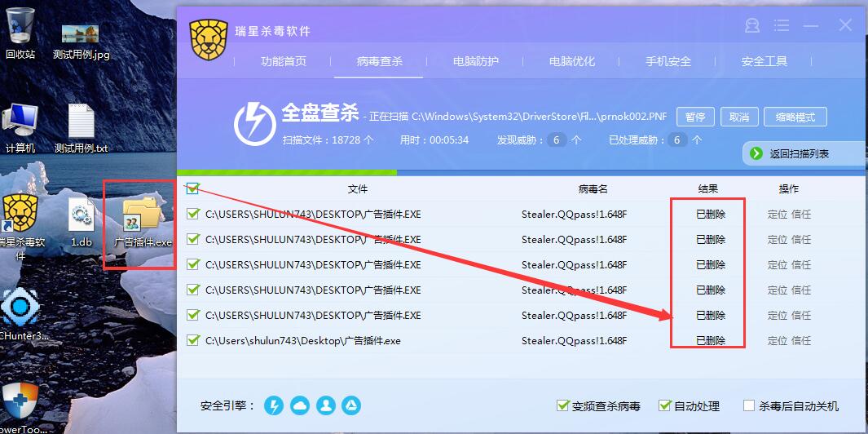Click the 用时:00:05:34 elapsed time
The image size is (868, 434).
pyautogui.click(x=434, y=139)
